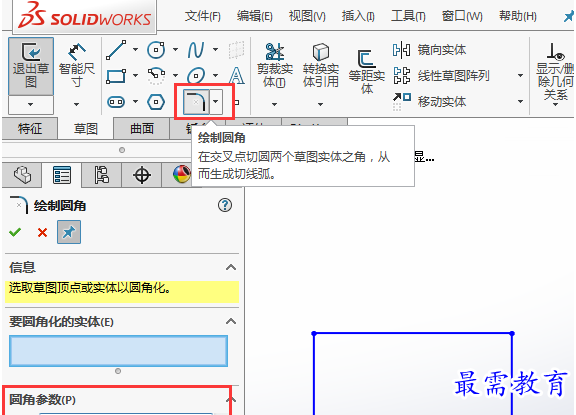This screenshot has height=415, width=576.
Task: Open the Circle tool dropdown arrow
Action: [176, 50]
